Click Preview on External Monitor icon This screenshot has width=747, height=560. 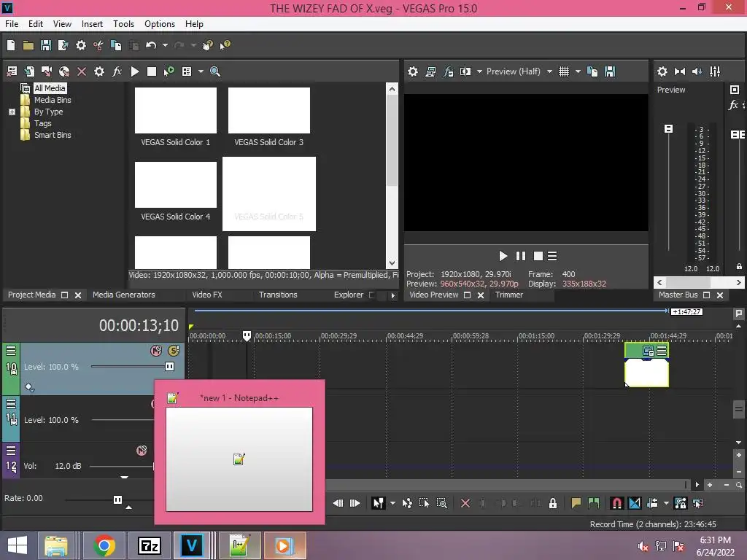(430, 71)
